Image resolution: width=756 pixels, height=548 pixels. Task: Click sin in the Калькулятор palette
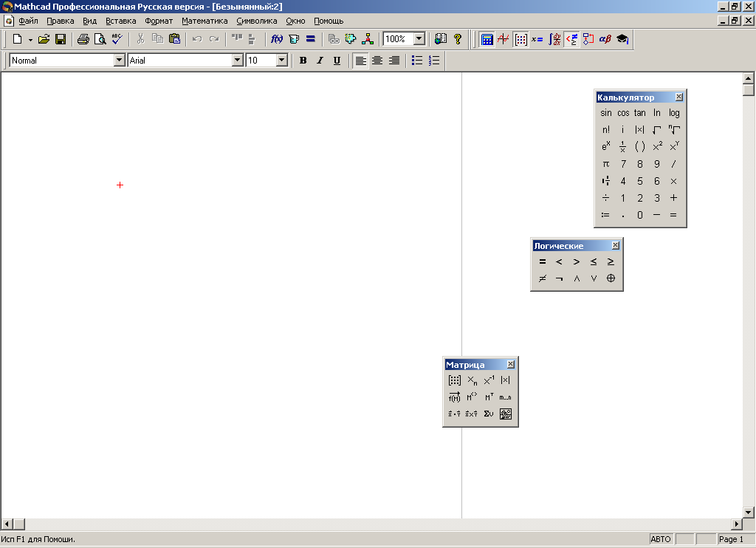[606, 113]
